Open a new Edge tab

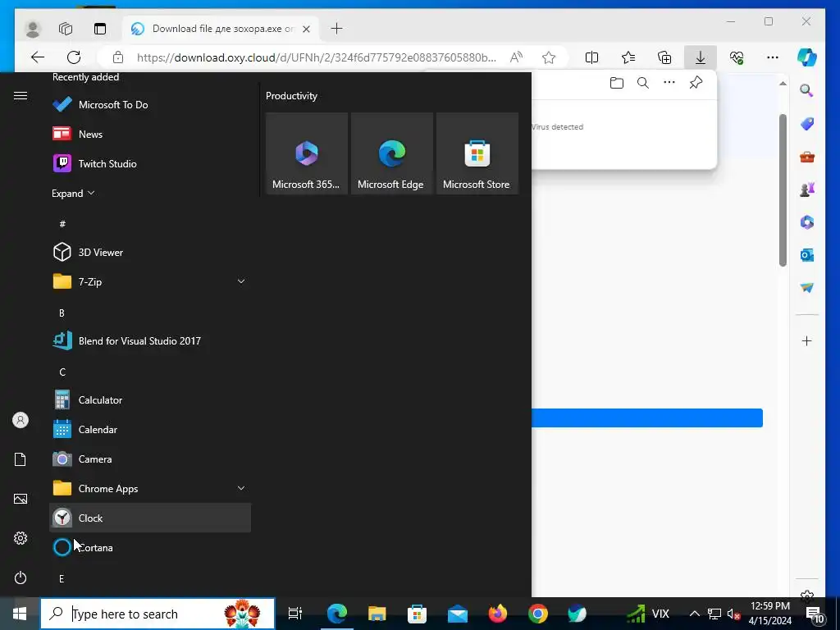(x=336, y=29)
